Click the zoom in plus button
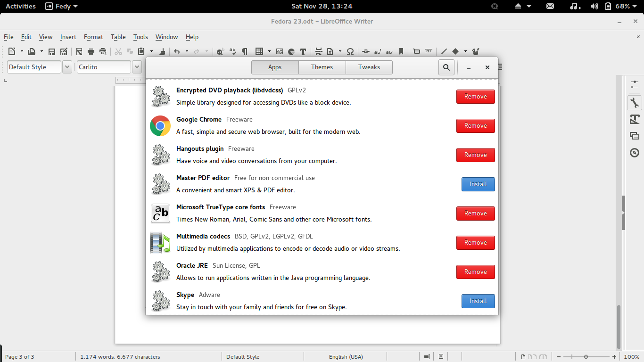 pos(614,357)
